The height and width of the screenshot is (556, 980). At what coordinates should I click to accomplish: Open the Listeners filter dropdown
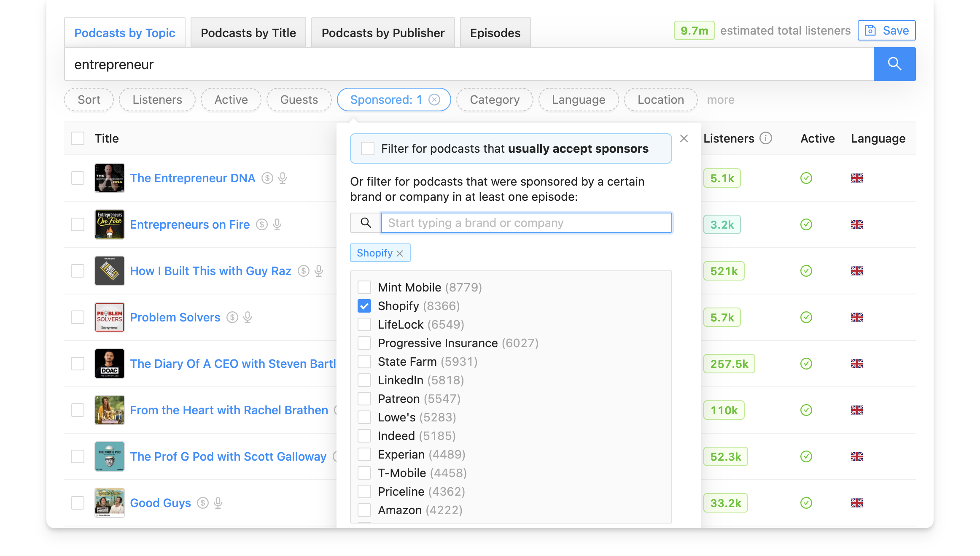(157, 100)
